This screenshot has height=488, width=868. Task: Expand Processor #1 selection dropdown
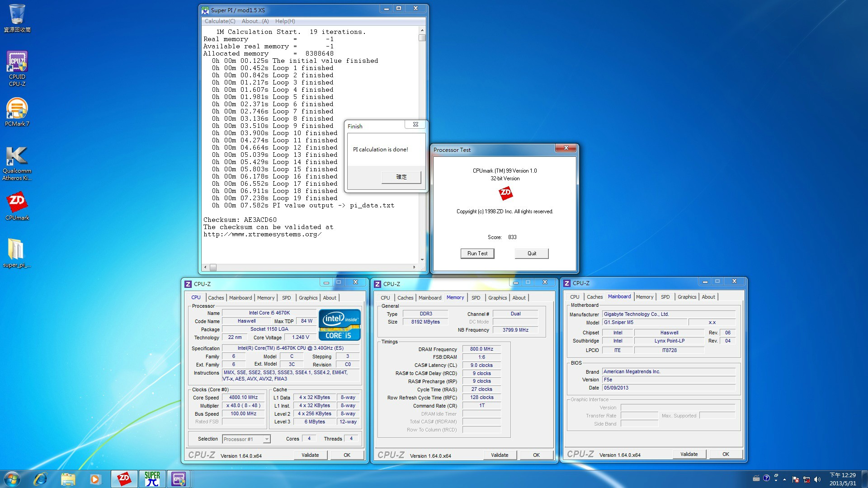point(267,439)
